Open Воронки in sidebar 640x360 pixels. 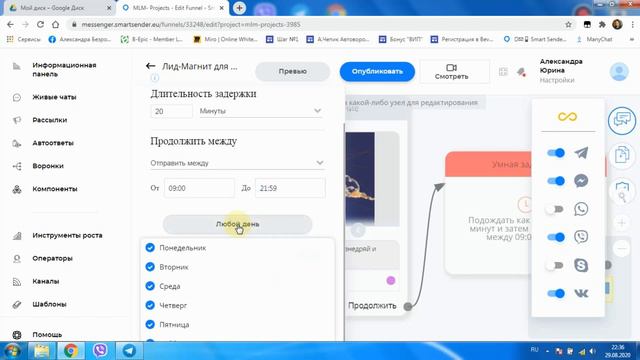48,166
